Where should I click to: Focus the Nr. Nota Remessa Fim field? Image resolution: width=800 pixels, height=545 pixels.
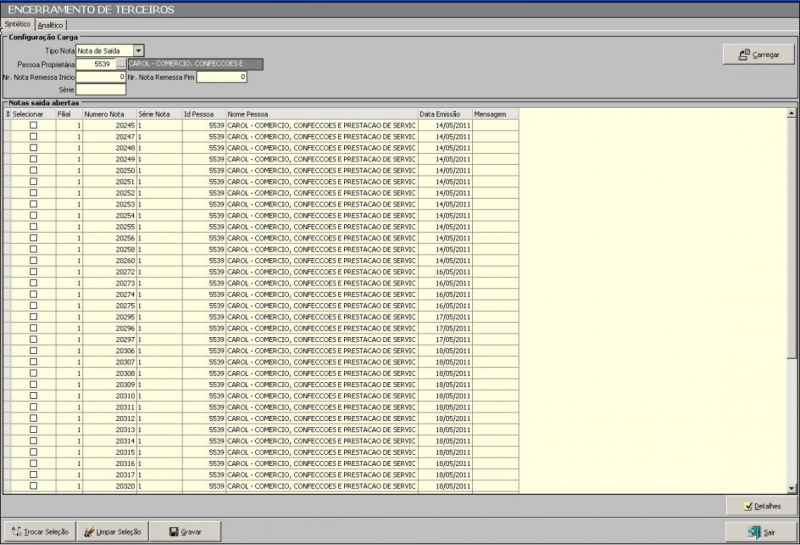(221, 77)
